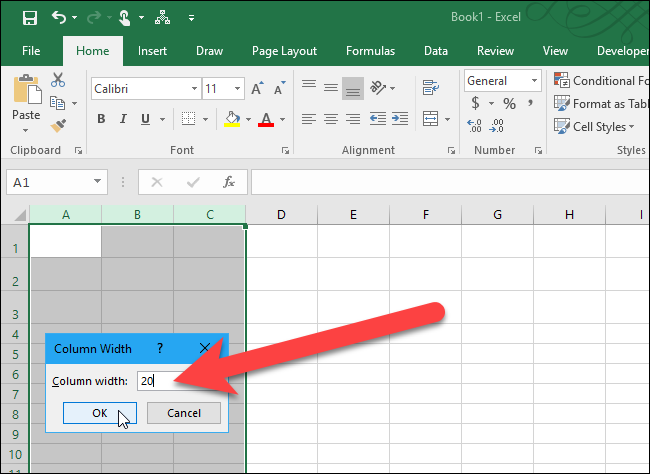
Task: Click Merge & Center icon
Action: pyautogui.click(x=431, y=119)
